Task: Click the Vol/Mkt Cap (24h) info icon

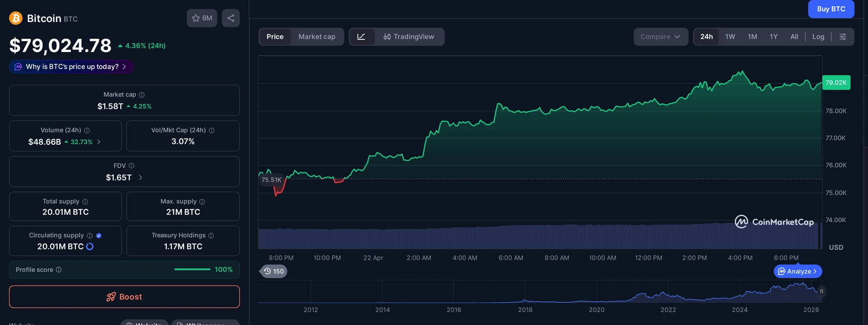Action: (x=212, y=130)
